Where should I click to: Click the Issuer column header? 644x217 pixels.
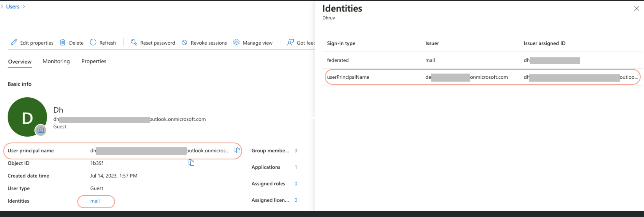pos(432,43)
